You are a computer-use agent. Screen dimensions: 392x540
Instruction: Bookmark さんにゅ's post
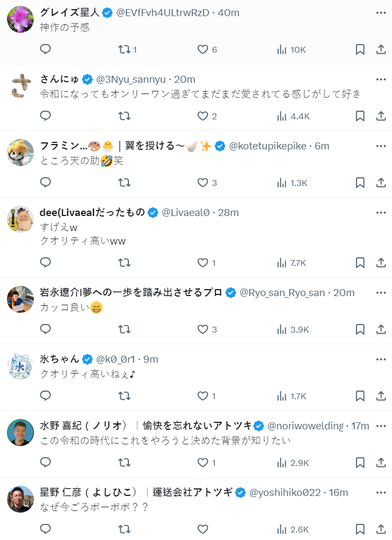click(x=360, y=116)
